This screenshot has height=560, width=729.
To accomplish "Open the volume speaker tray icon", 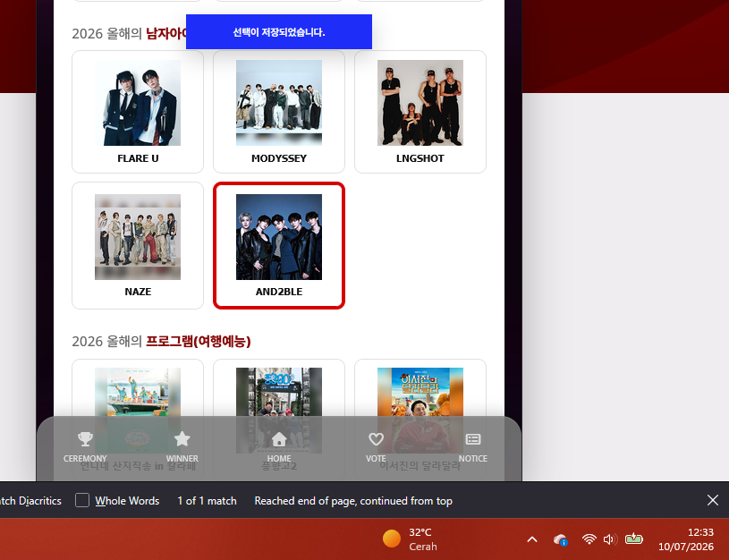I will [x=610, y=539].
